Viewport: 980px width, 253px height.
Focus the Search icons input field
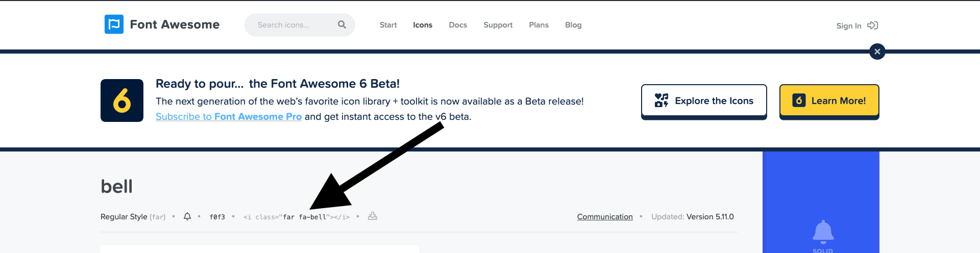pos(291,25)
